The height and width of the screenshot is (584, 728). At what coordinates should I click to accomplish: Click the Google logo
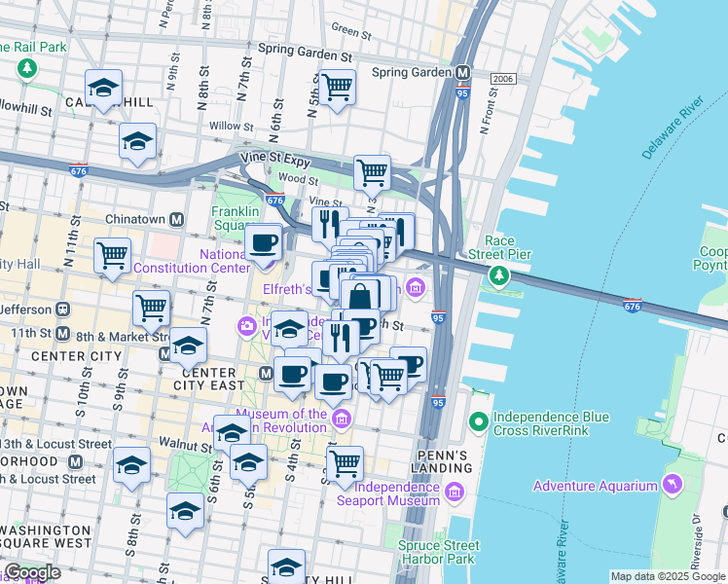point(32,572)
